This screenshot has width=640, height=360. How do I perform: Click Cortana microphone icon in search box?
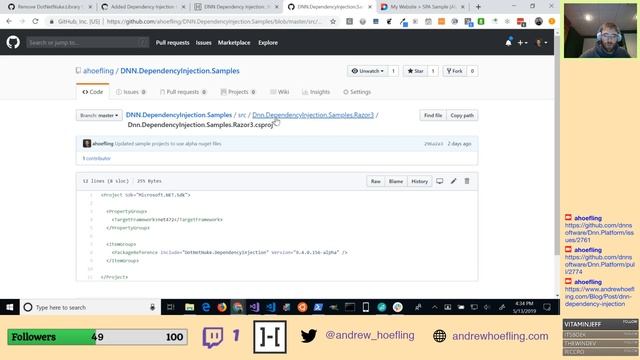click(x=152, y=307)
